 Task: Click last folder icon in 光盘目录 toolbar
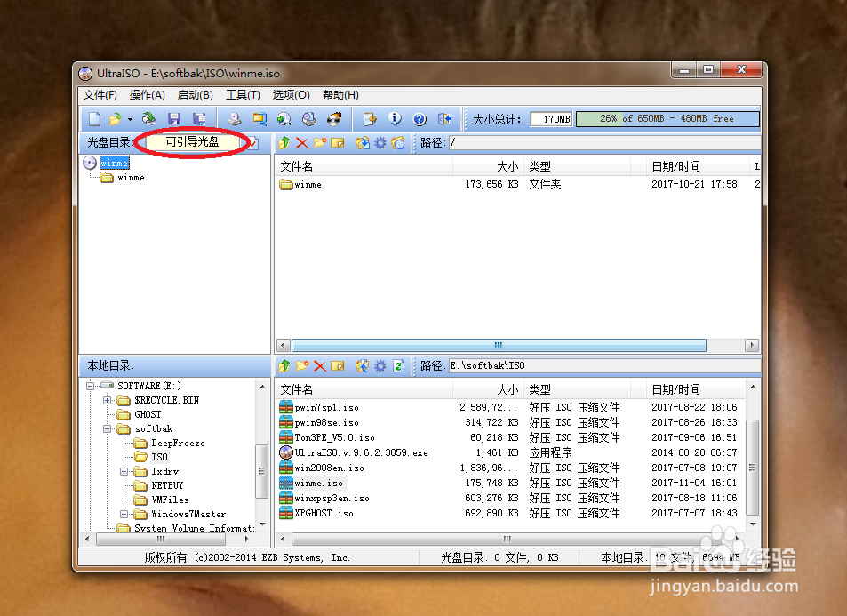point(398,142)
